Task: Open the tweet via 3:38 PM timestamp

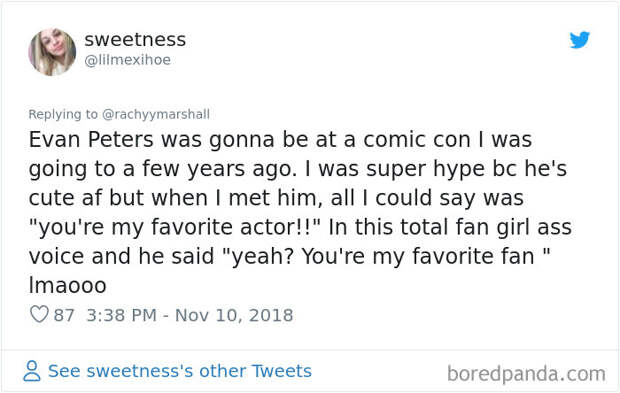Action: [121, 315]
